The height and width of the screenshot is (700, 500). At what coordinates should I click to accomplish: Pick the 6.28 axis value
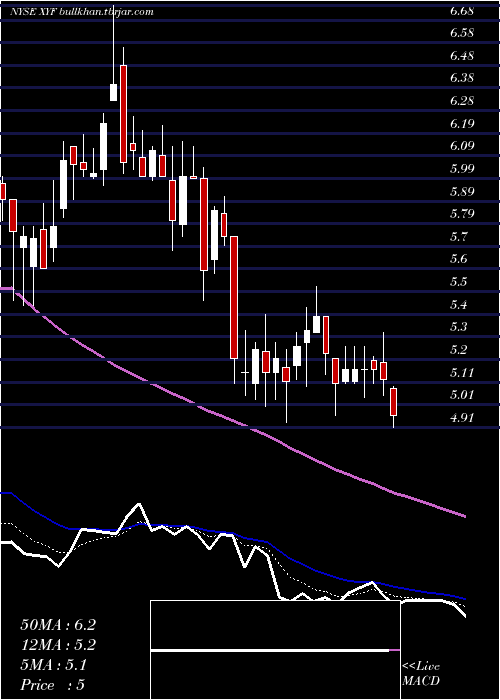(462, 101)
